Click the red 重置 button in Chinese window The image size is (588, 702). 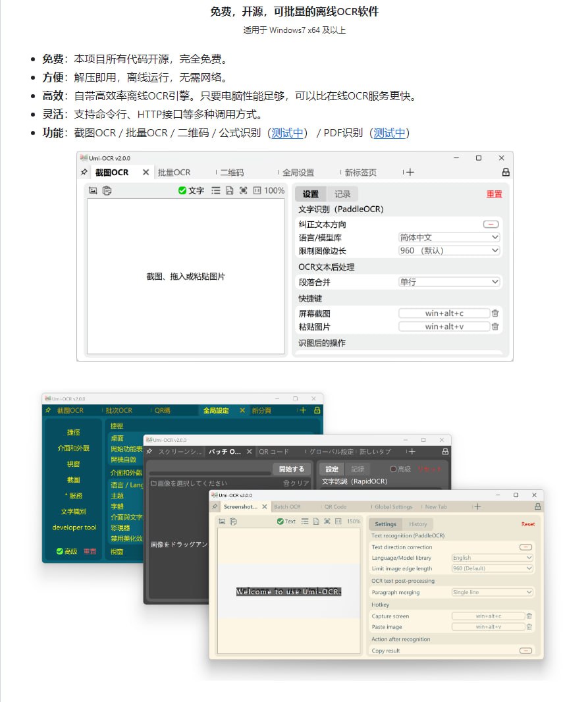click(x=494, y=194)
